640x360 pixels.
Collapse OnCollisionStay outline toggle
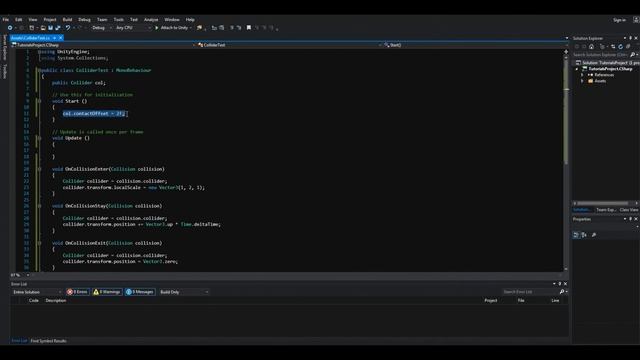(x=39, y=206)
